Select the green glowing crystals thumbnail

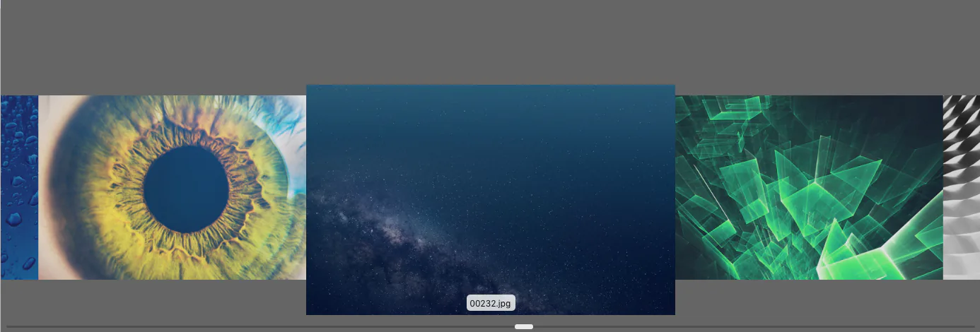809,187
